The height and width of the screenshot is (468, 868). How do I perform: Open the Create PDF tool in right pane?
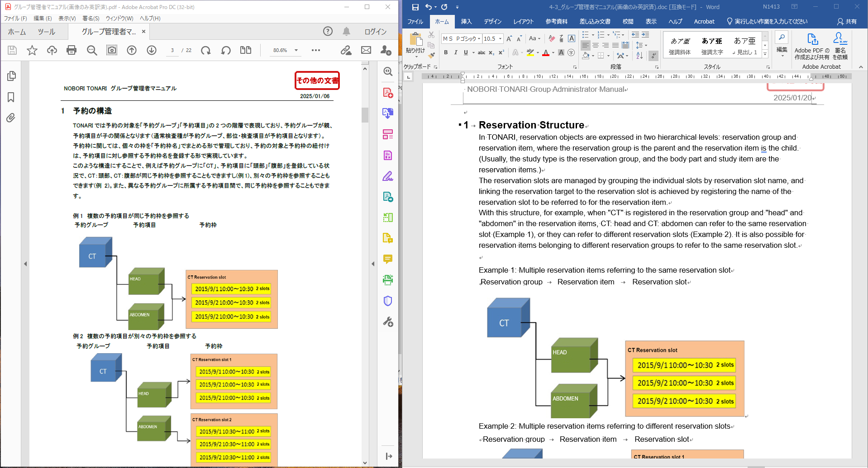click(388, 93)
